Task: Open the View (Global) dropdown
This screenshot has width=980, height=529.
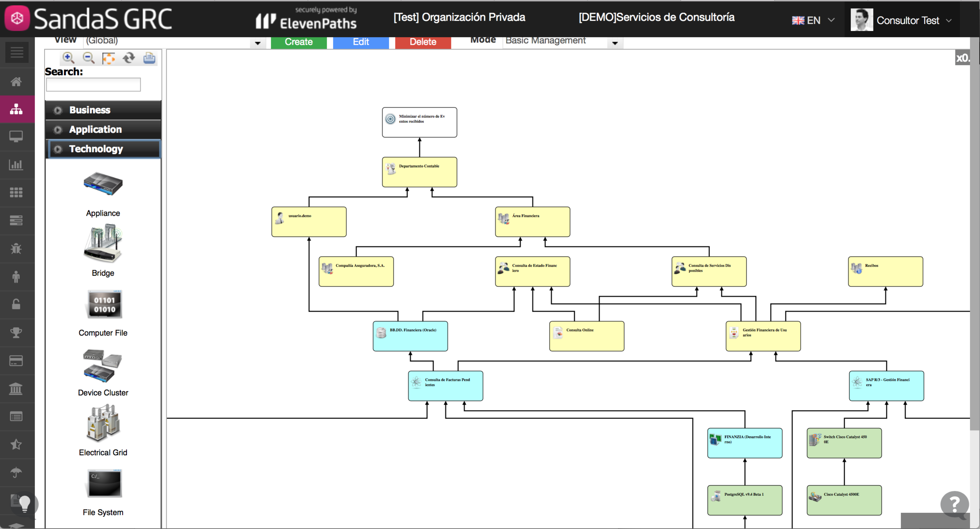Action: click(x=258, y=43)
